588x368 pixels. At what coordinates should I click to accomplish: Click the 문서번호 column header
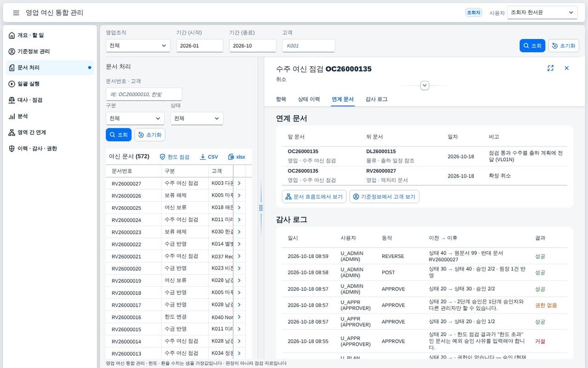[x=133, y=171]
